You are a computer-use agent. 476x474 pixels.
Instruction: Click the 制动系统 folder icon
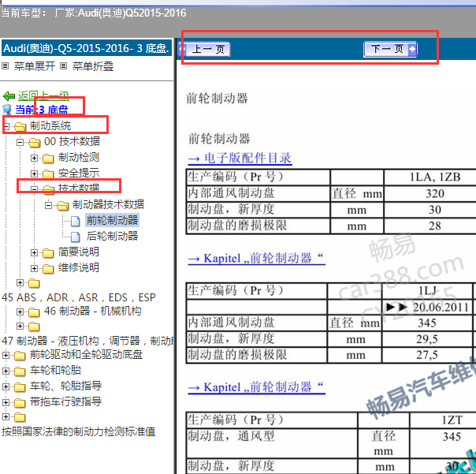[x=20, y=126]
